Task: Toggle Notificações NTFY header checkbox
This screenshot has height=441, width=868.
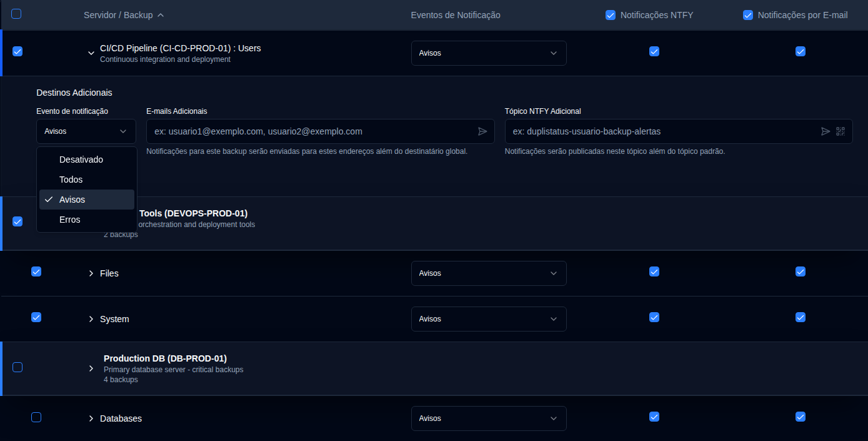Action: 611,15
